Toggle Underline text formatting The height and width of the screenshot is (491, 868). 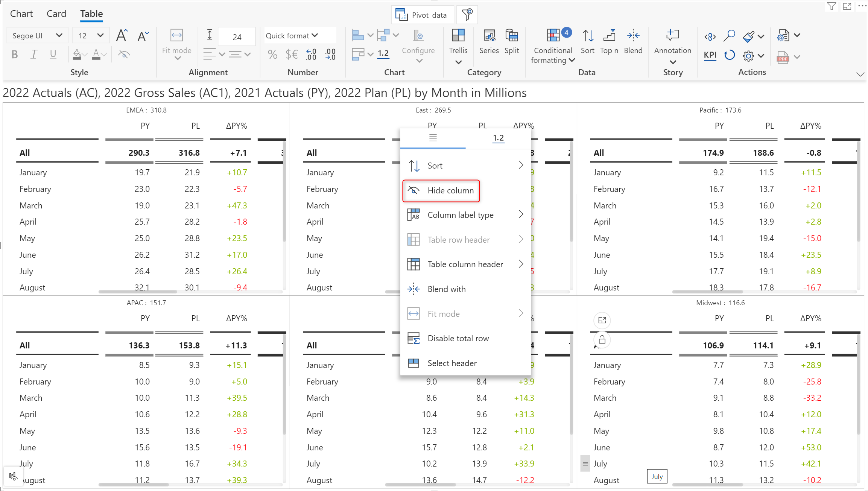point(53,55)
